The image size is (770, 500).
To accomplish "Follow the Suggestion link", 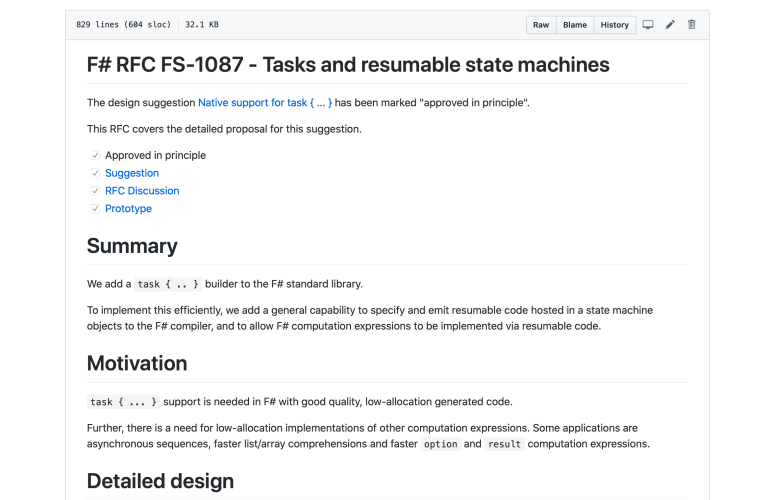I will pos(132,173).
